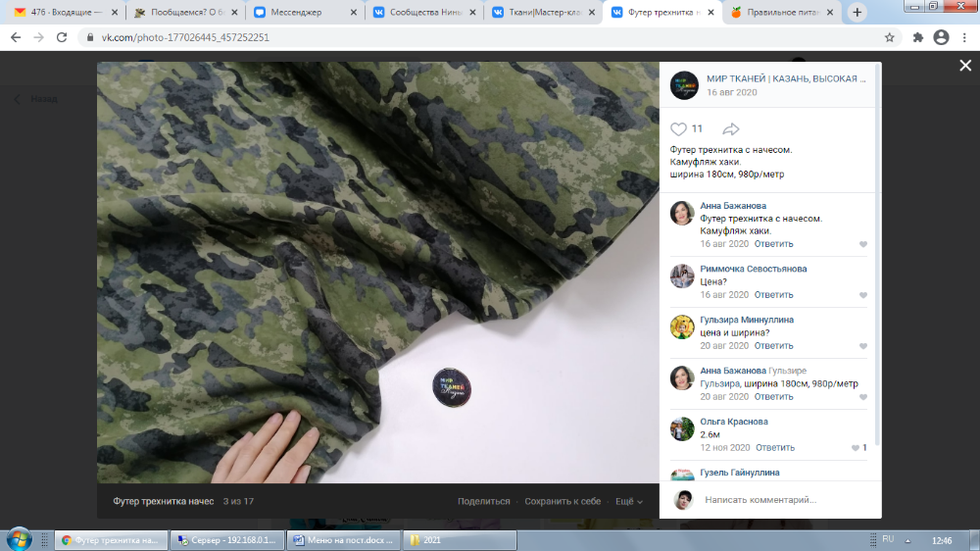Image resolution: width=980 pixels, height=551 pixels.
Task: Go forward in browser history
Action: [x=39, y=37]
